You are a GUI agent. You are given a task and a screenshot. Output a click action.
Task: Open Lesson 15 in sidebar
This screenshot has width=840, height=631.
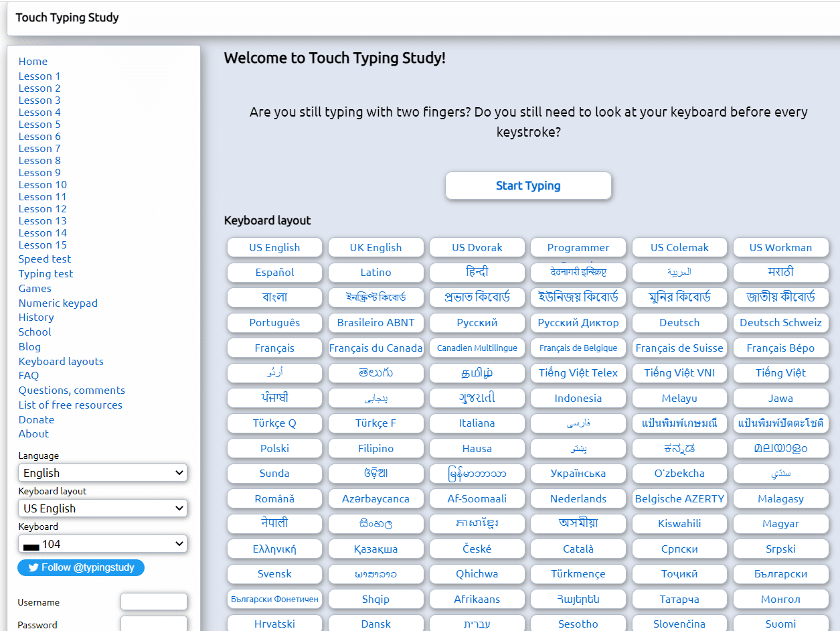coord(43,245)
